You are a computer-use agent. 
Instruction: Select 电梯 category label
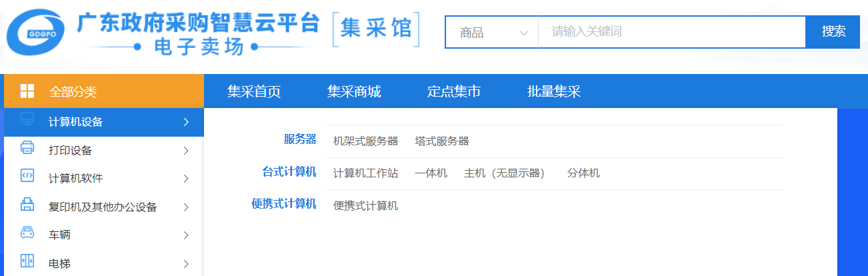tap(59, 264)
